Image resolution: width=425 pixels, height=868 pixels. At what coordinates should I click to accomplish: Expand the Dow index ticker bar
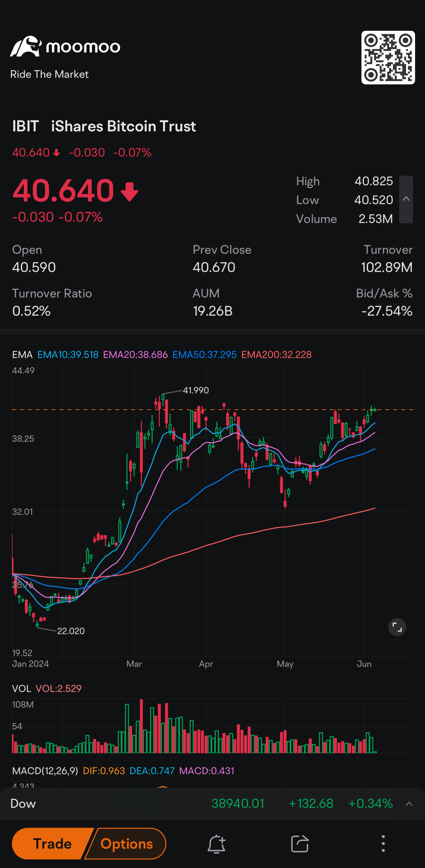(x=409, y=804)
